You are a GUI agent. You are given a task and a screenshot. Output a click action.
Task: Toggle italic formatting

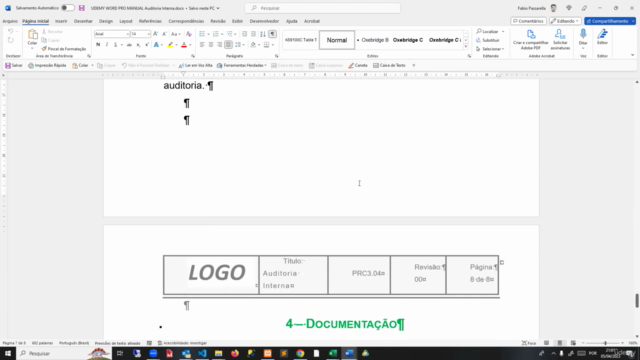107,44
